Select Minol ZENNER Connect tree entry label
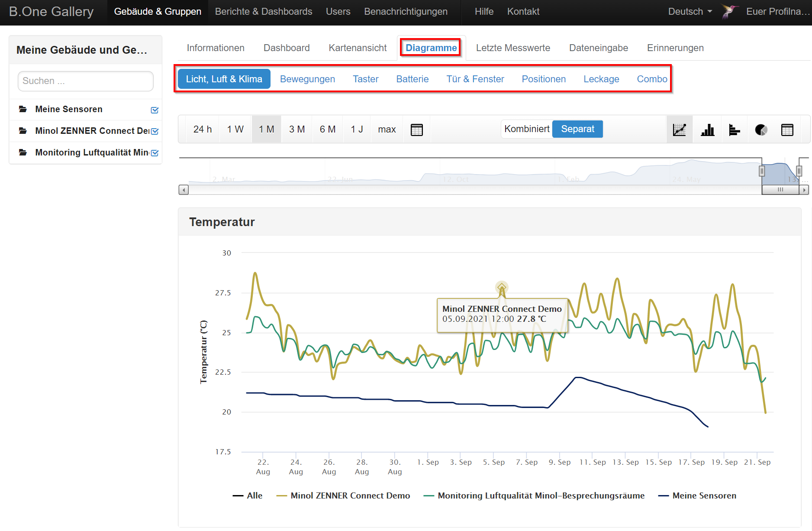812x531 pixels. [x=92, y=131]
